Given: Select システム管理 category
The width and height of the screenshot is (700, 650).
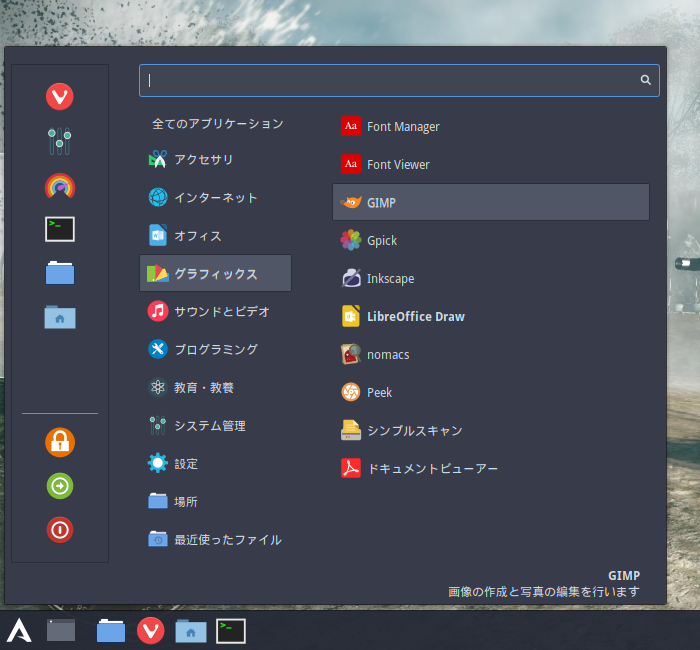Looking at the screenshot, I should [x=216, y=425].
